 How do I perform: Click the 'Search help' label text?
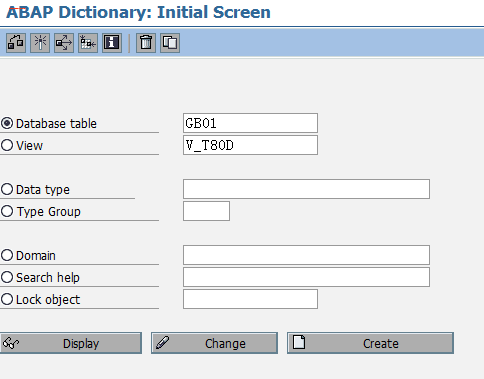pos(48,278)
